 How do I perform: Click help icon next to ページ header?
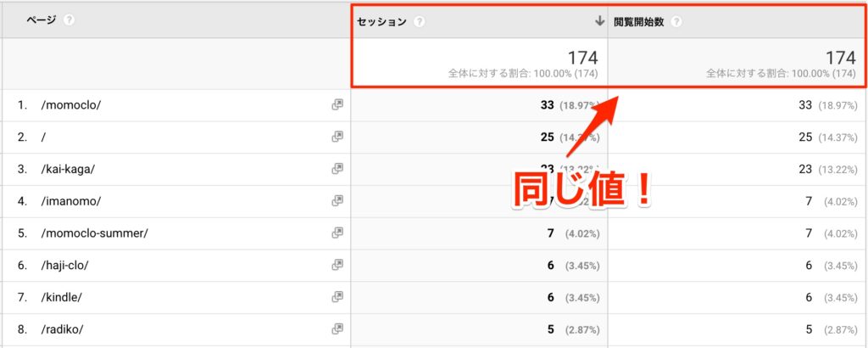pyautogui.click(x=70, y=20)
